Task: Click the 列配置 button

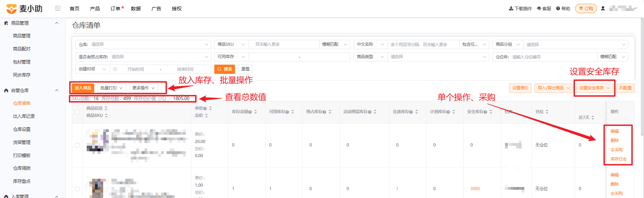Action: pyautogui.click(x=625, y=88)
